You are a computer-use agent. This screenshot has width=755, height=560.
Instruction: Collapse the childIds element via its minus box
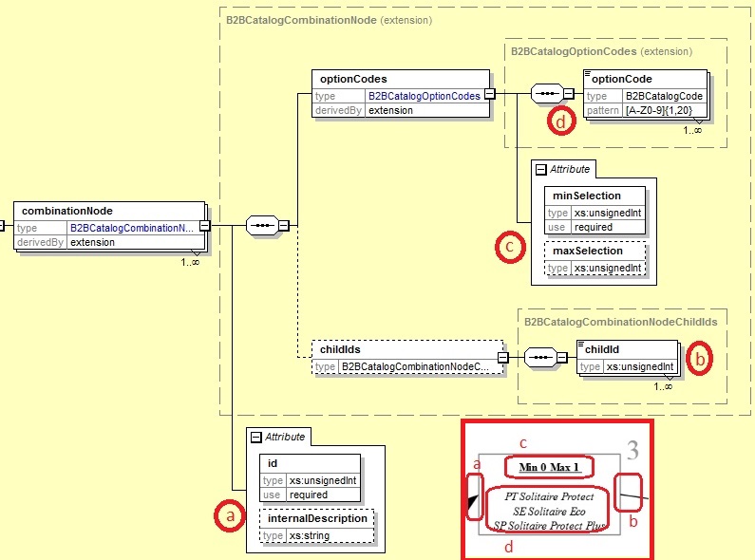pos(502,358)
